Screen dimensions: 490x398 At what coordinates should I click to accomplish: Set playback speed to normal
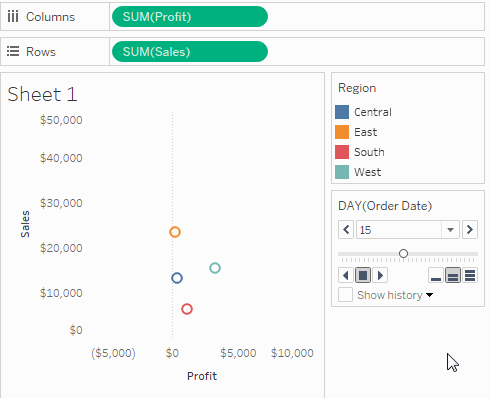pyautogui.click(x=453, y=275)
